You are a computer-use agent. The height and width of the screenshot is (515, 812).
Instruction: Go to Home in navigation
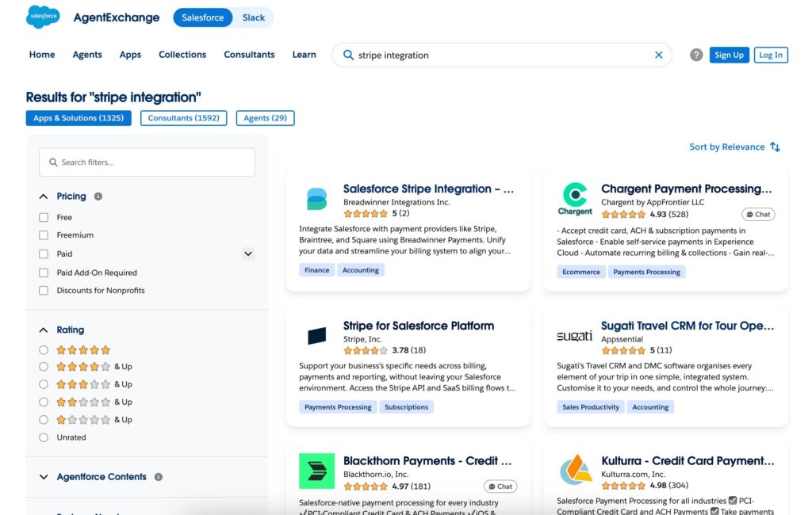point(42,55)
